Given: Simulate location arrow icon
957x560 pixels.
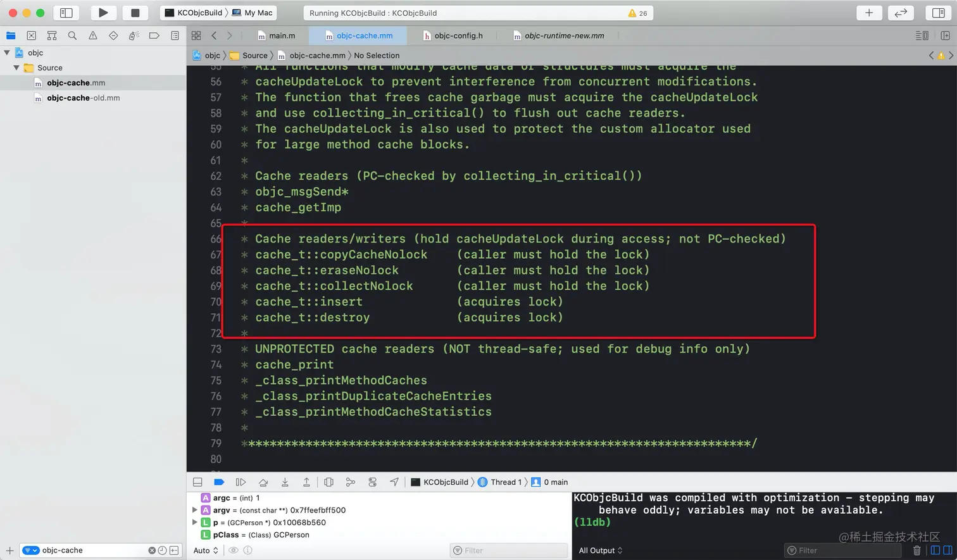Looking at the screenshot, I should (394, 482).
